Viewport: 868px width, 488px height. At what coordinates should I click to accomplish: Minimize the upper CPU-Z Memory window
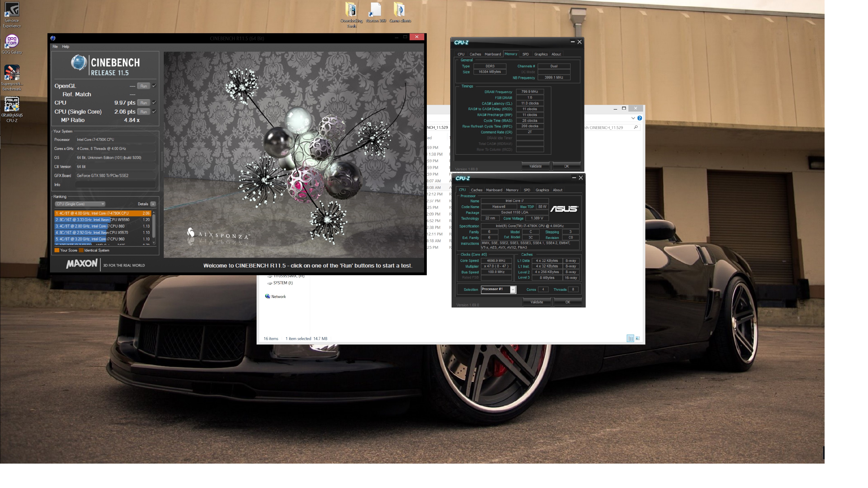572,42
